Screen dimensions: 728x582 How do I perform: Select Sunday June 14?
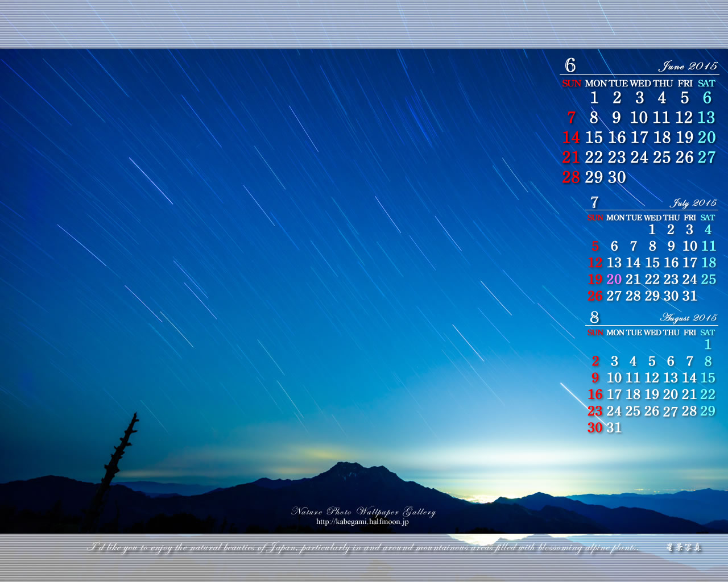point(571,138)
